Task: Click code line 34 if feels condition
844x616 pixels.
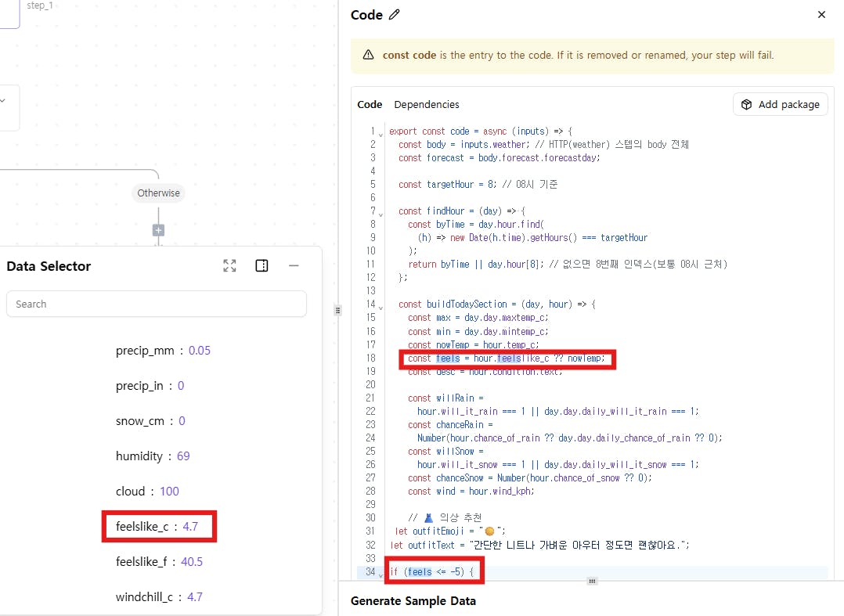Action: tap(432, 572)
